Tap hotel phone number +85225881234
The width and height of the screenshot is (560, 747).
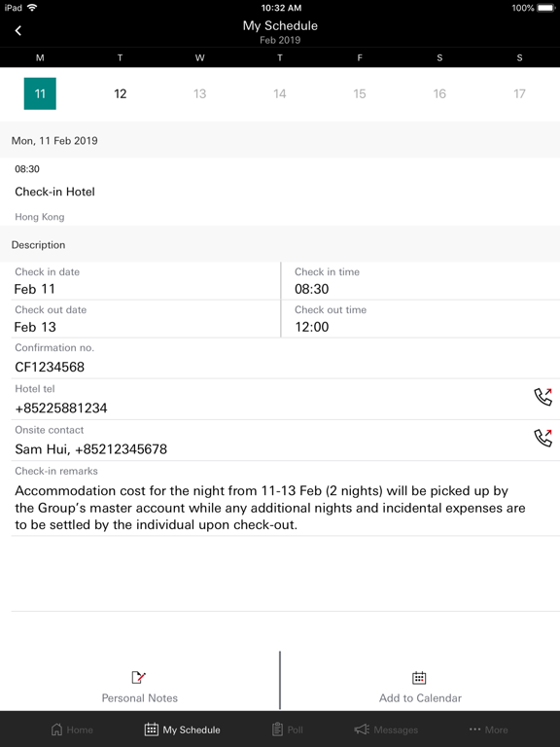point(61,409)
